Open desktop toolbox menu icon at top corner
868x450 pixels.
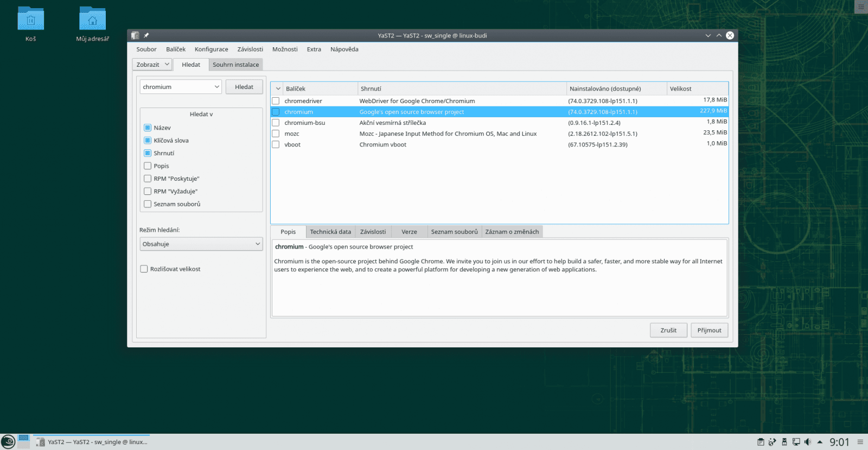[x=861, y=7]
